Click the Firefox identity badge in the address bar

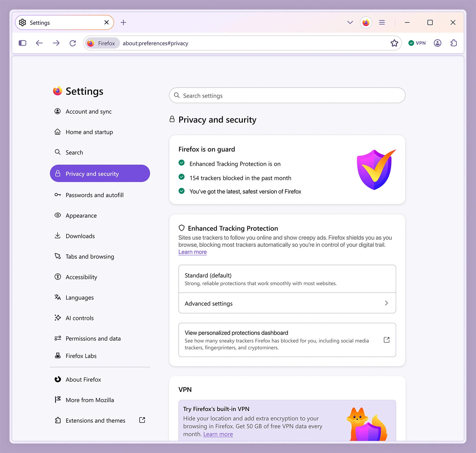(102, 43)
